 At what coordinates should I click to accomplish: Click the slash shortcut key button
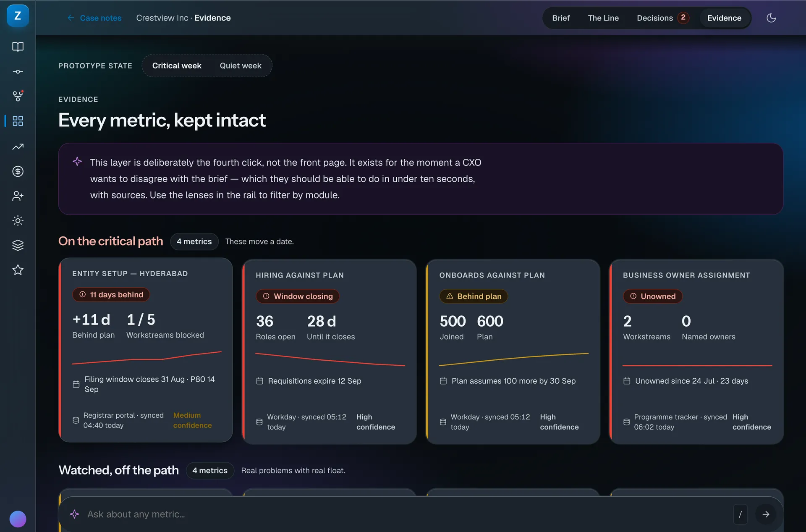click(x=740, y=514)
